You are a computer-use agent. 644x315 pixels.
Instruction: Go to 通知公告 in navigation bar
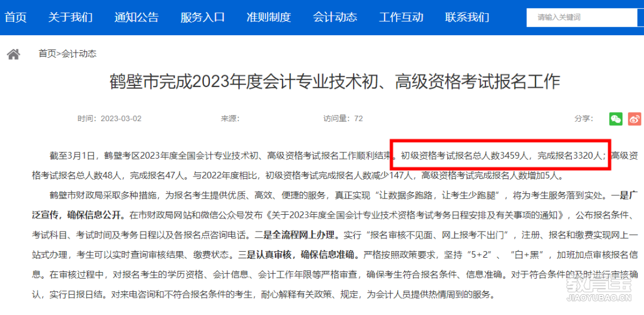tap(137, 17)
